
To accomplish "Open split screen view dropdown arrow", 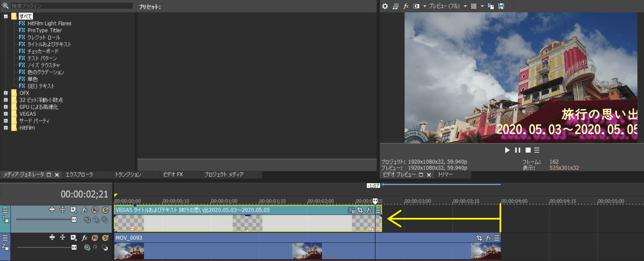I will 425,6.
